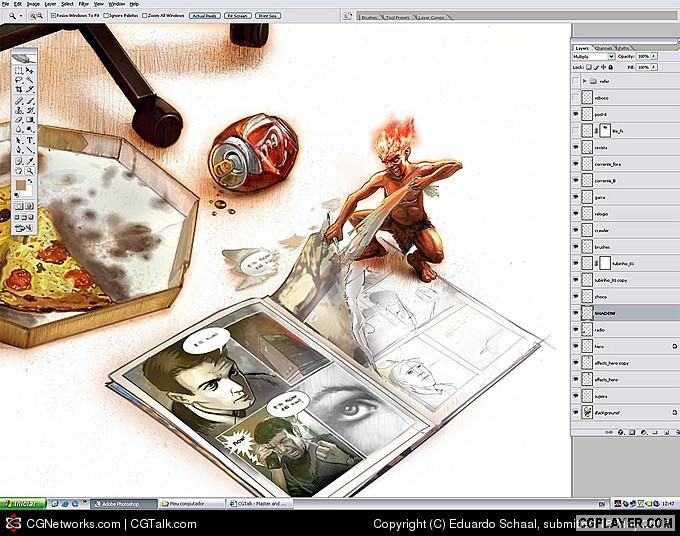Hide the hero layer
Image resolution: width=680 pixels, height=536 pixels.
click(x=575, y=346)
